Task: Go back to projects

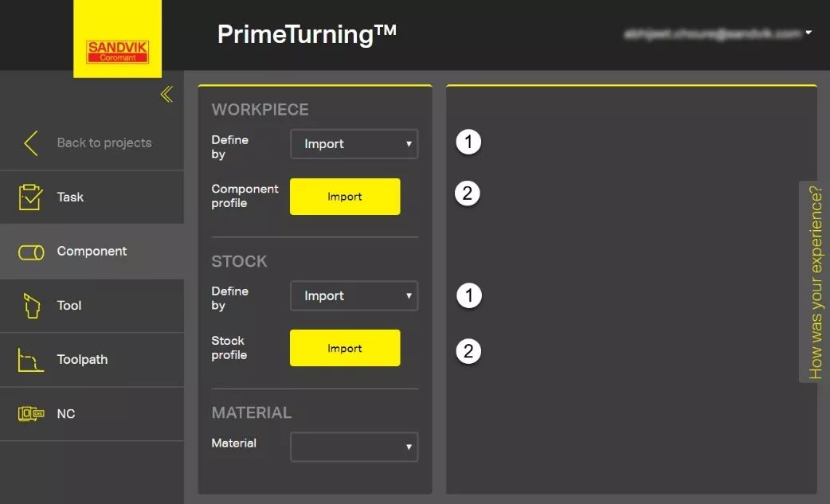Action: click(92, 143)
